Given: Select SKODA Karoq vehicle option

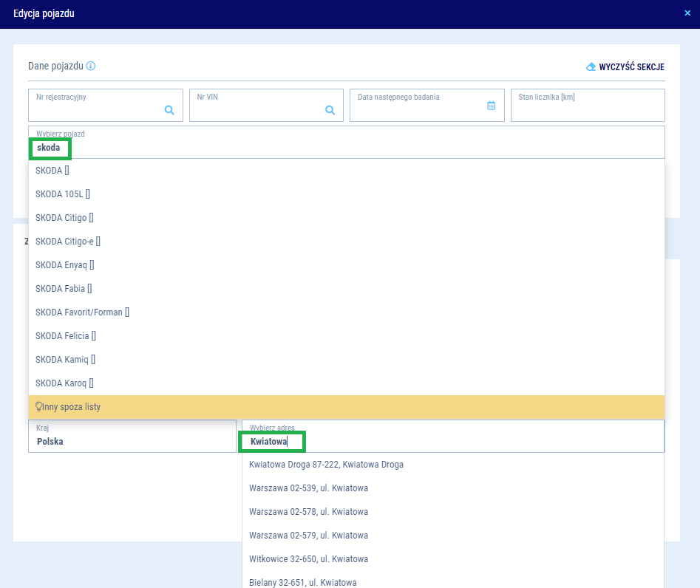Looking at the screenshot, I should pyautogui.click(x=64, y=383).
